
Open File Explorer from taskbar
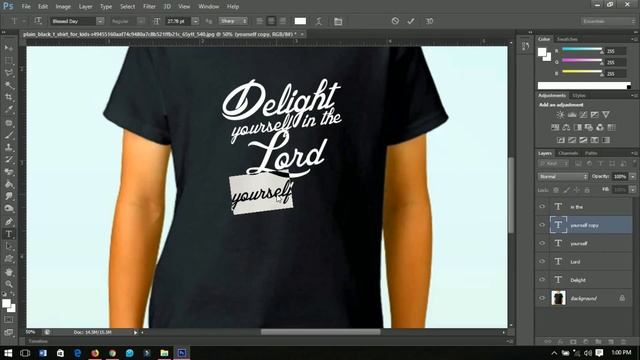[164, 353]
